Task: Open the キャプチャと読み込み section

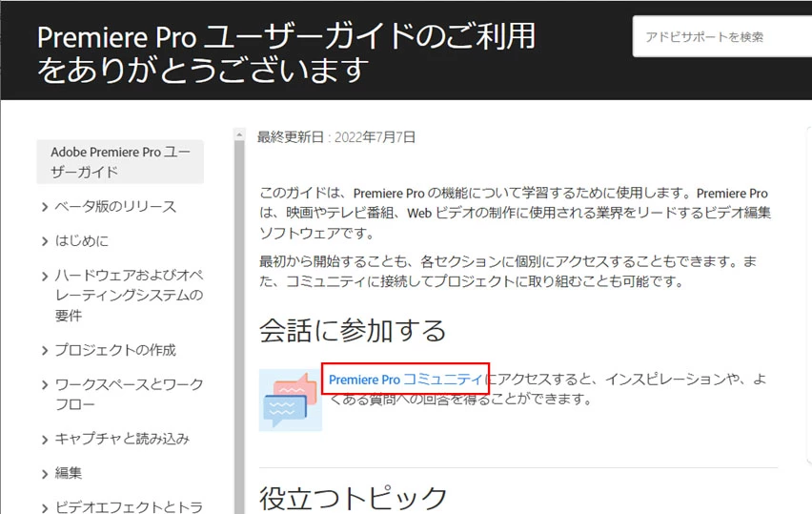Action: 122,439
